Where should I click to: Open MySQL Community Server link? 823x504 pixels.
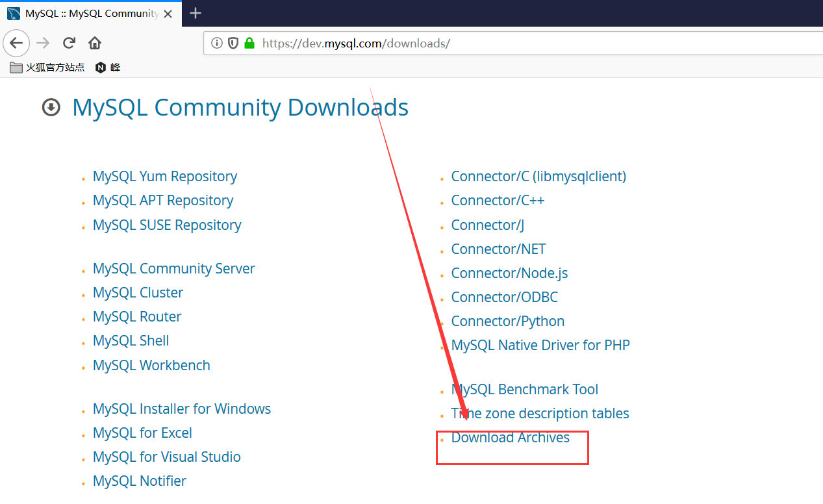[174, 268]
